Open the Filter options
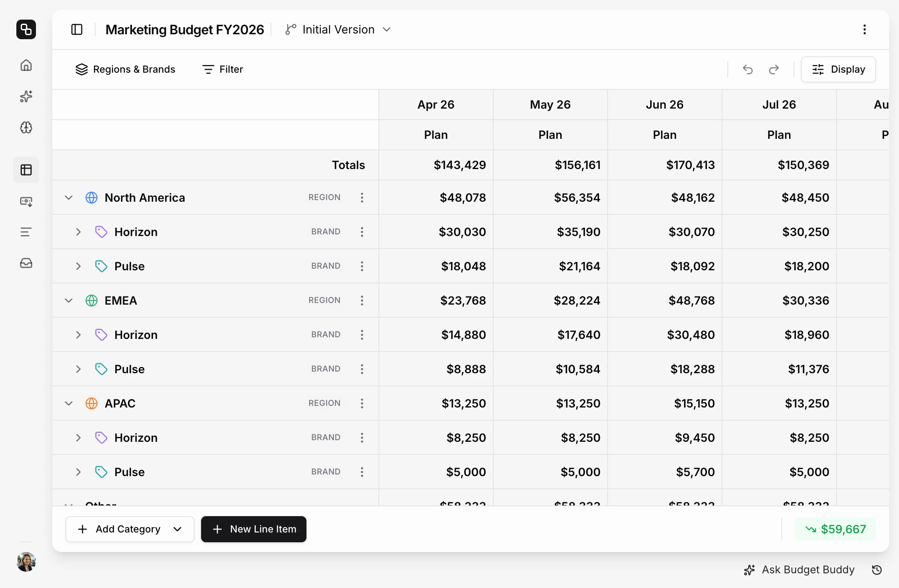Image resolution: width=899 pixels, height=588 pixels. click(223, 69)
